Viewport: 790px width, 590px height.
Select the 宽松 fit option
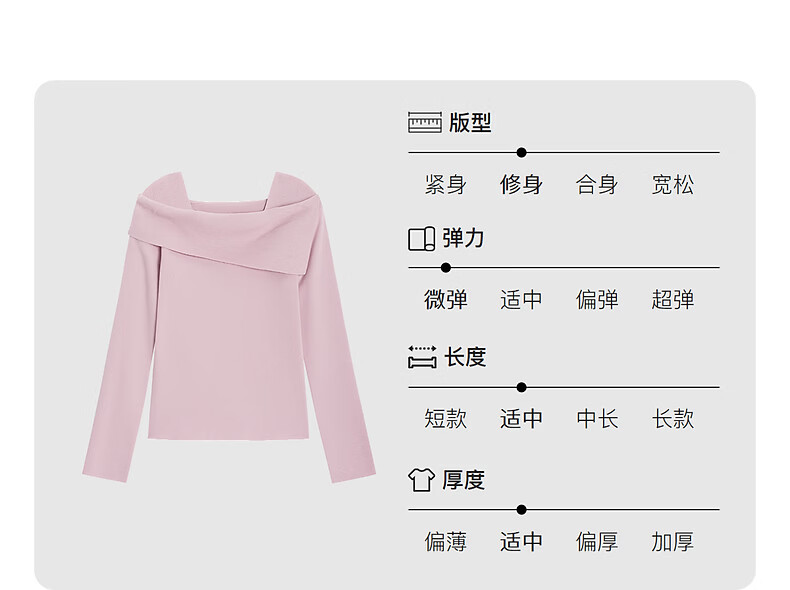[x=673, y=184]
